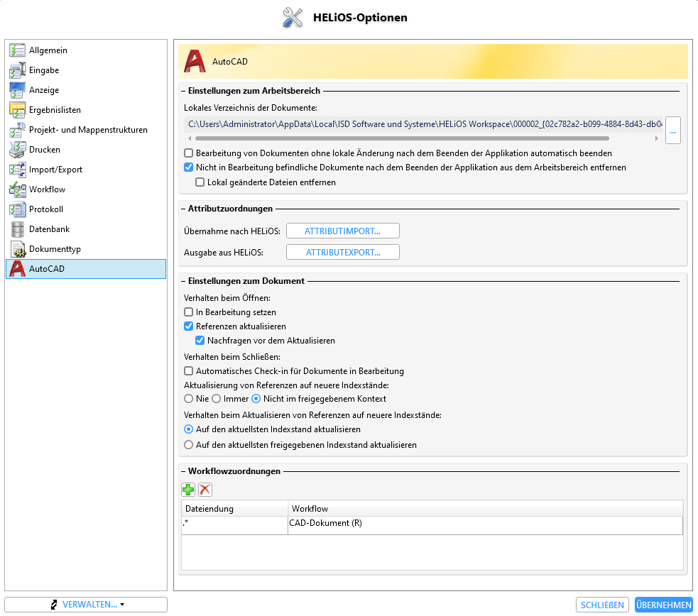This screenshot has width=698, height=616.
Task: Click the Allgemein checklist icon
Action: [x=17, y=50]
